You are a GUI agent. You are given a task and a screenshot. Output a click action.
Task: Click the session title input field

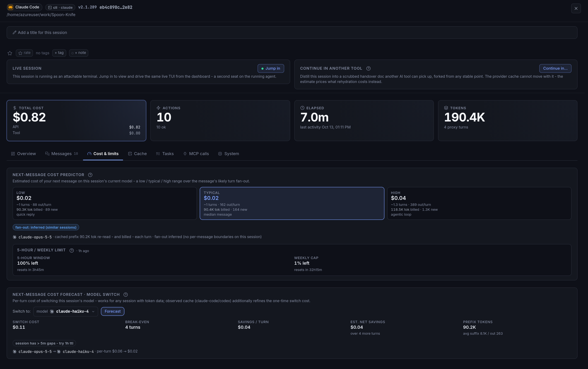point(292,33)
